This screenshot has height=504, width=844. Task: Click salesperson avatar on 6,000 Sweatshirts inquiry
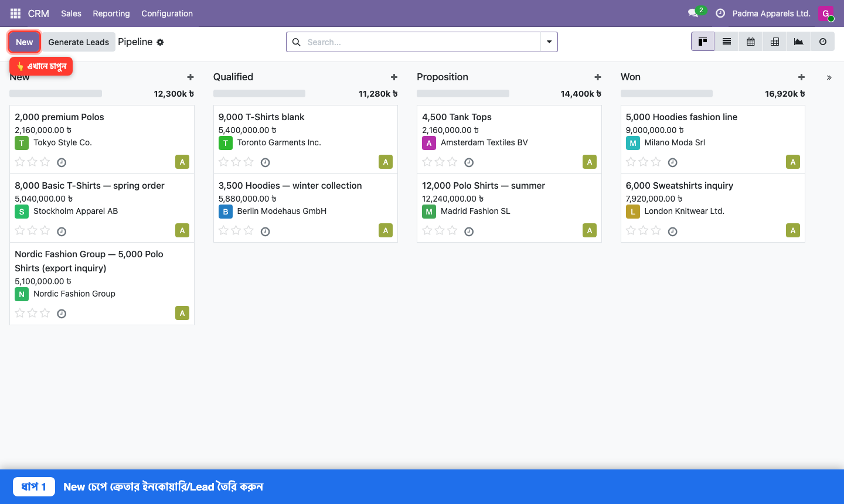pos(793,230)
